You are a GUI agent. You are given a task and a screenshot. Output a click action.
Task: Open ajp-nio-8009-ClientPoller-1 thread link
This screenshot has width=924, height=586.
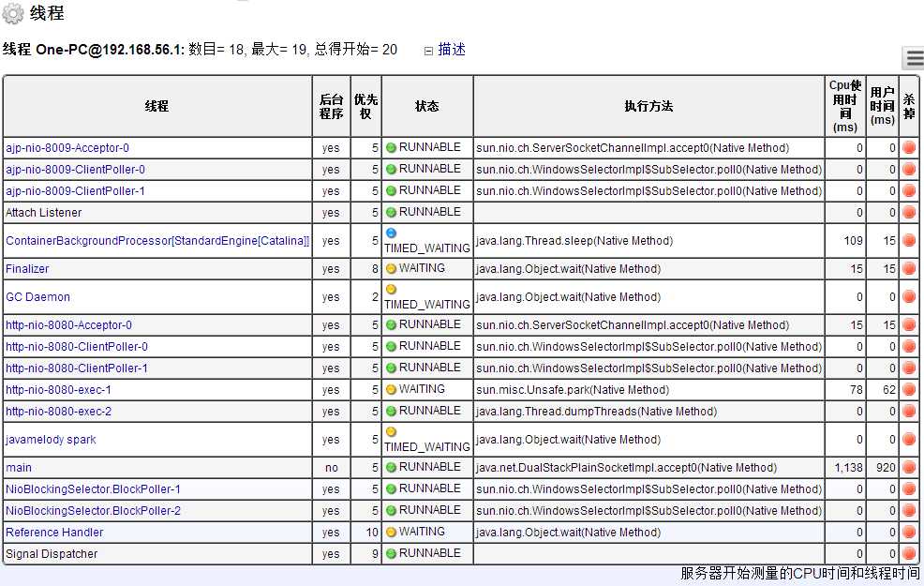pos(75,191)
